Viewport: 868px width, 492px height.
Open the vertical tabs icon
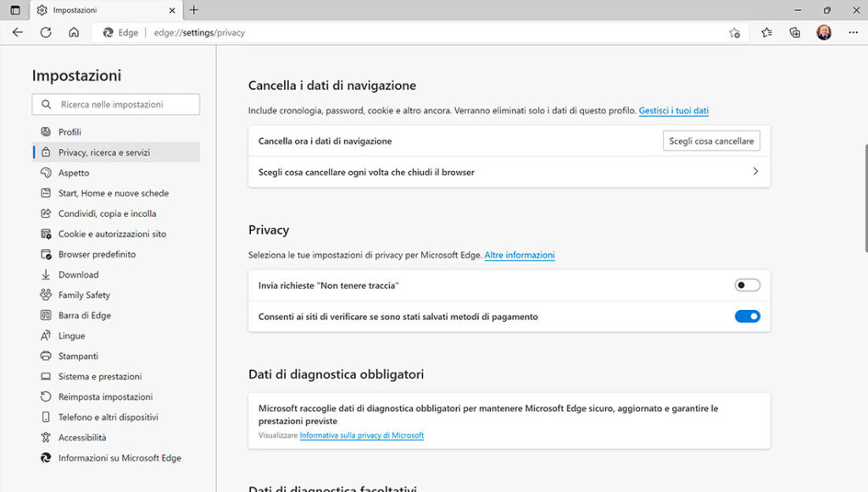[x=15, y=10]
